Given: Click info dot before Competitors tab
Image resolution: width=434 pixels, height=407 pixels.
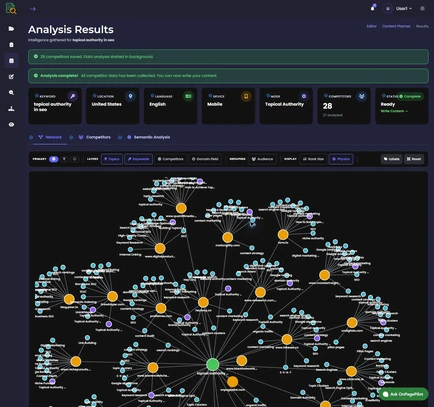Looking at the screenshot, I should (71, 137).
